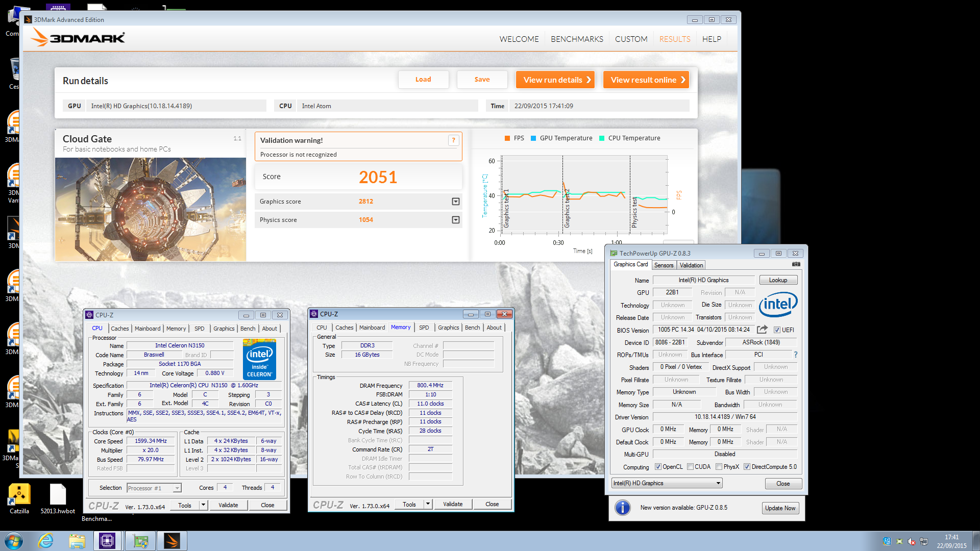Open the Catzilla desktop shortcut
Viewport: 980px width, 551px height.
(19, 498)
